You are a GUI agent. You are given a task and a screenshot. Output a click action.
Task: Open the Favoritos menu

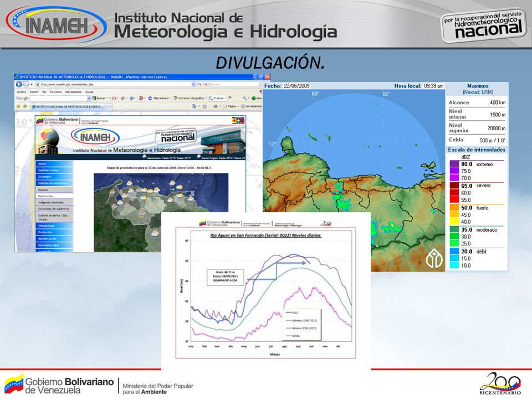[56, 92]
